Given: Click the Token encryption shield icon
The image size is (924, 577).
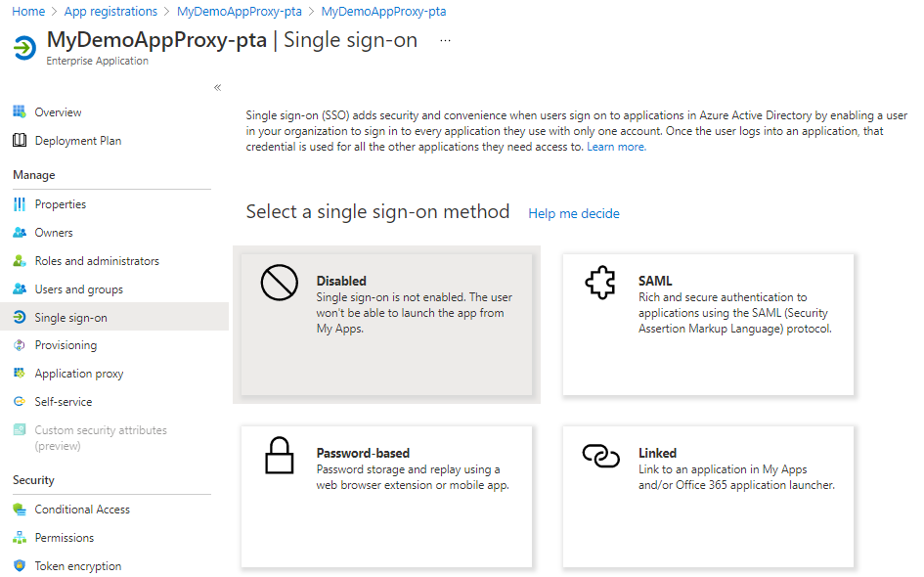Looking at the screenshot, I should tap(19, 566).
